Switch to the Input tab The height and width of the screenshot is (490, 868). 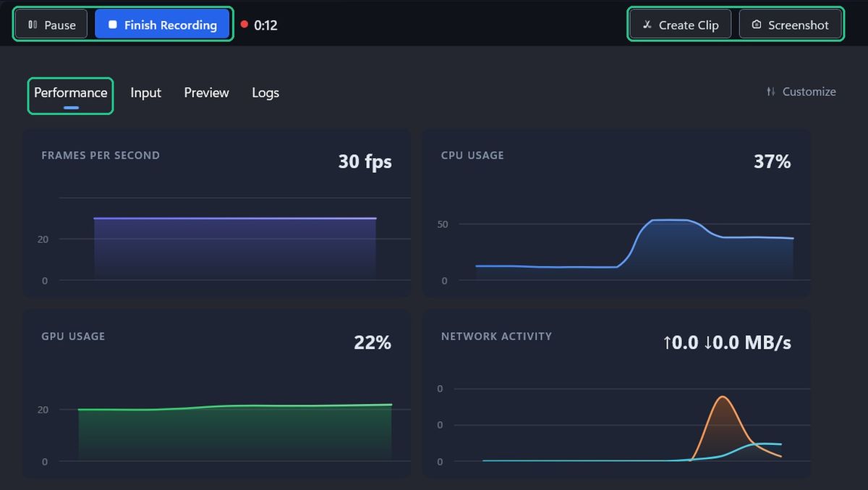145,93
